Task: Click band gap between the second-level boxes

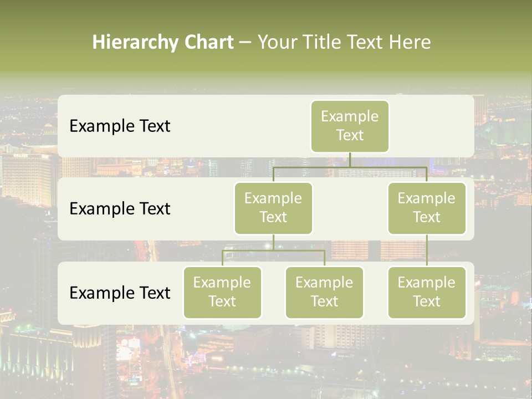Action: (x=350, y=209)
